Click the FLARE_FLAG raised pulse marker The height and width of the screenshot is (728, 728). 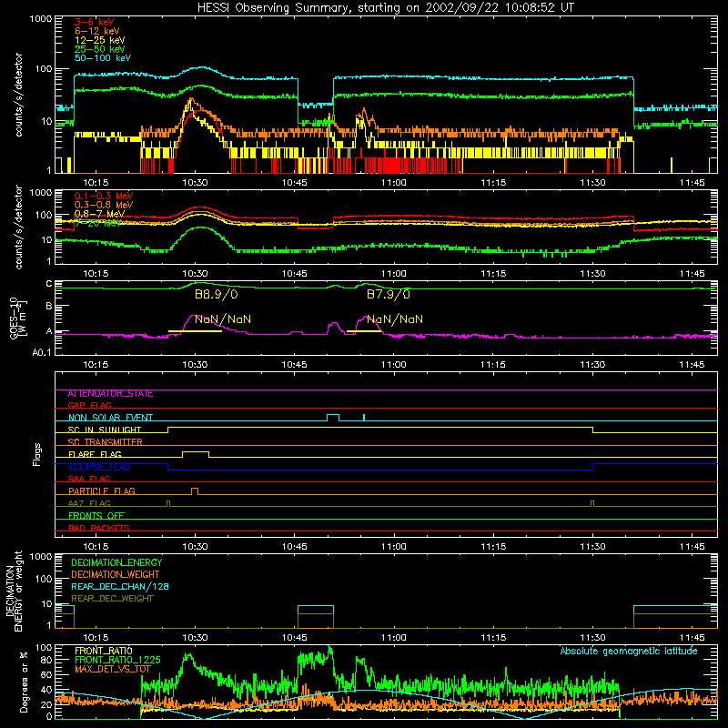click(196, 454)
